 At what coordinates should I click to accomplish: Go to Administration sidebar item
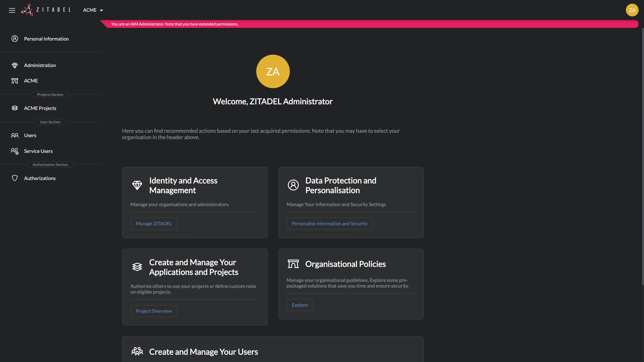40,65
